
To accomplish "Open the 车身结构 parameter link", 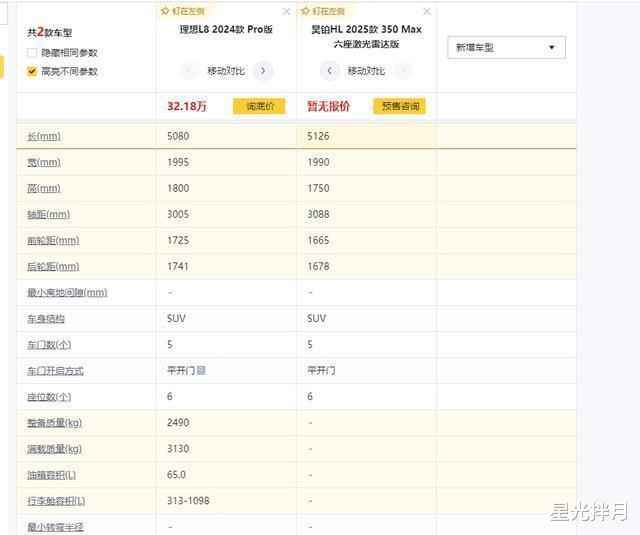I will point(46,319).
